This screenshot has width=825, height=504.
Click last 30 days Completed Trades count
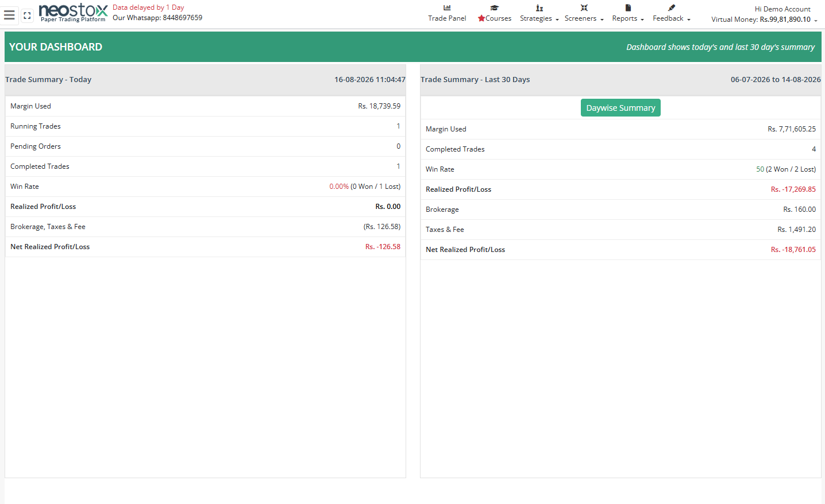[x=814, y=149]
